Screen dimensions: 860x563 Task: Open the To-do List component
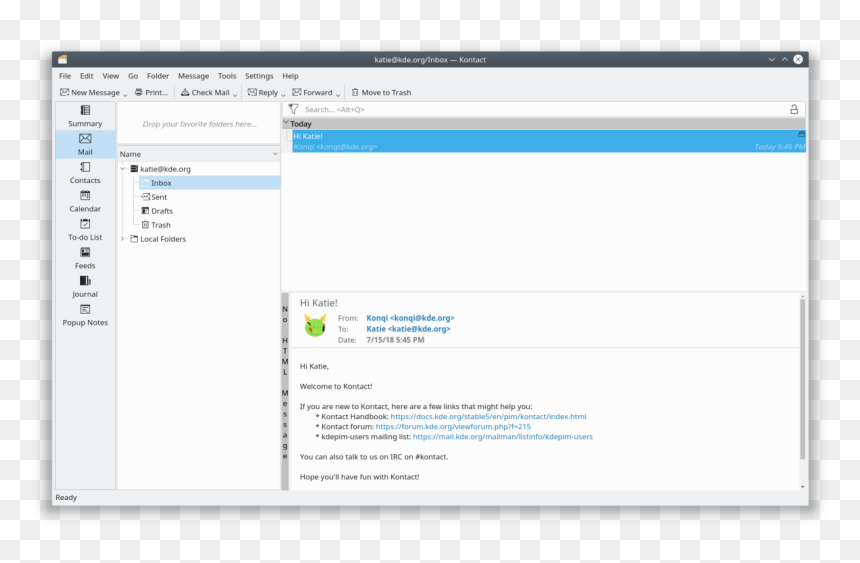(x=85, y=230)
